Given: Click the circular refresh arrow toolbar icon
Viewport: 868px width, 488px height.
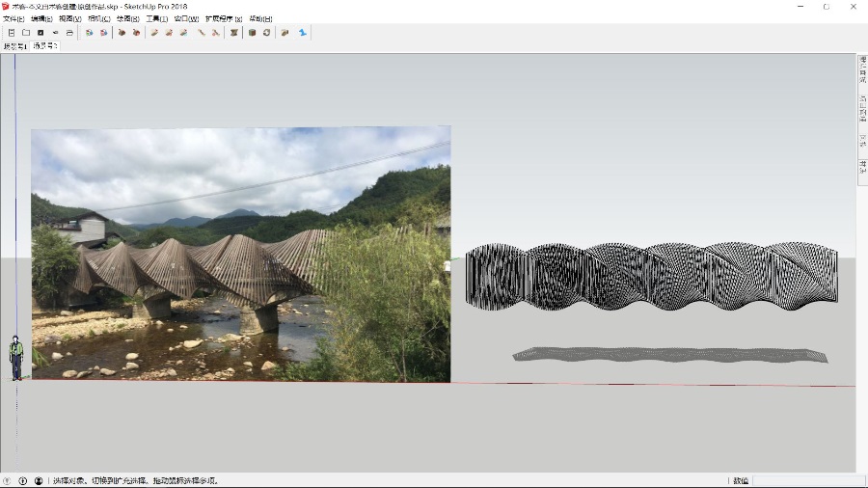Looking at the screenshot, I should point(266,33).
